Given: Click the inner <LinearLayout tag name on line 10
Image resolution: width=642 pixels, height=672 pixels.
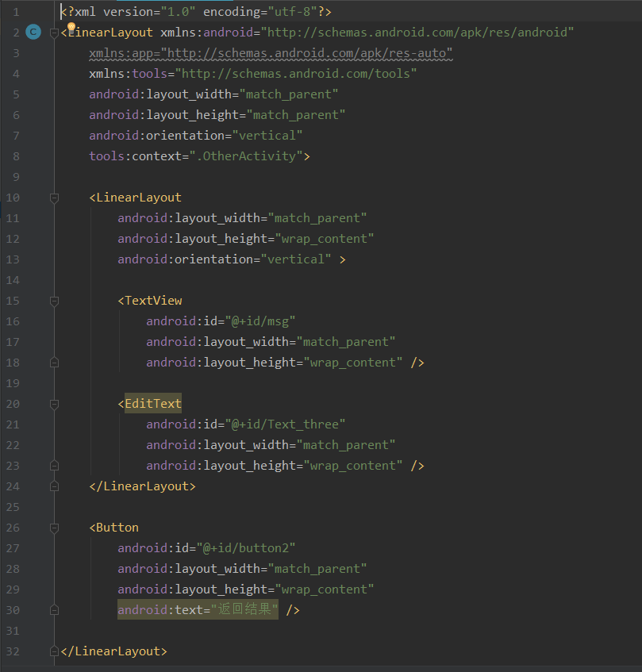Looking at the screenshot, I should [139, 197].
